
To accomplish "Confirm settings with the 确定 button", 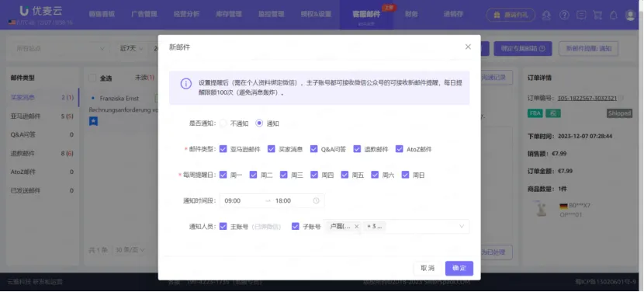I will [x=459, y=268].
